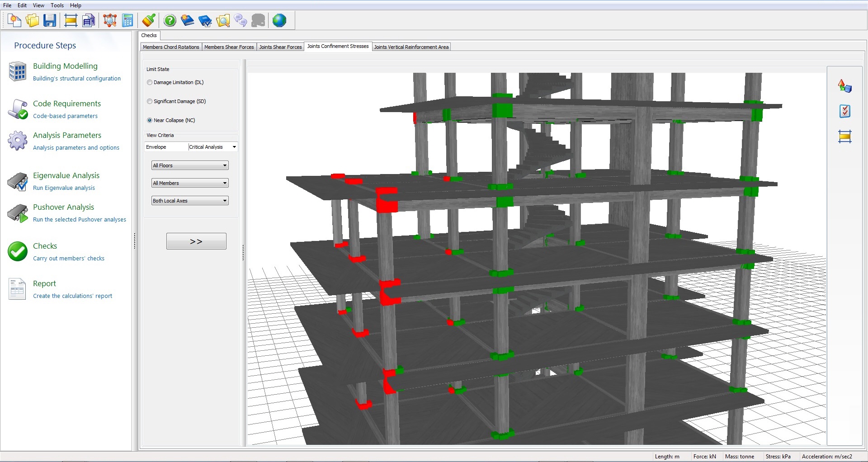Go to Pushover Analysis procedure step
868x462 pixels.
coord(63,207)
